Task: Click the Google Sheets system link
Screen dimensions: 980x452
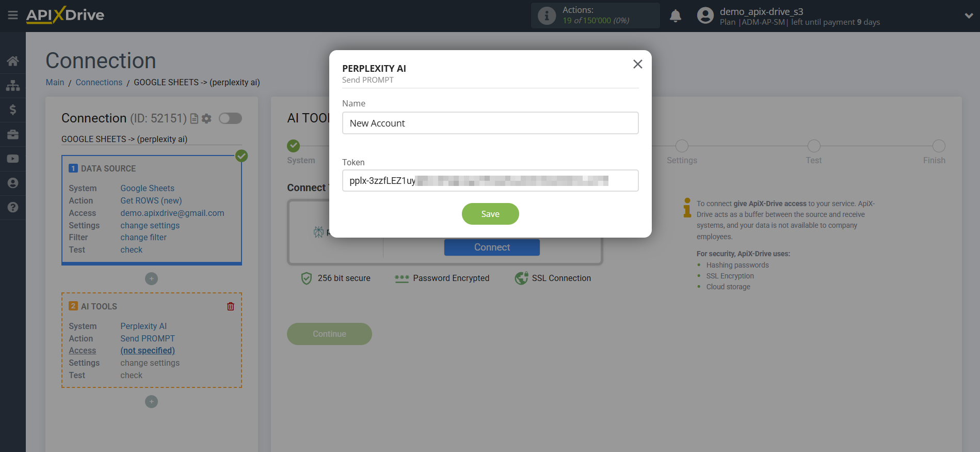Action: point(148,188)
